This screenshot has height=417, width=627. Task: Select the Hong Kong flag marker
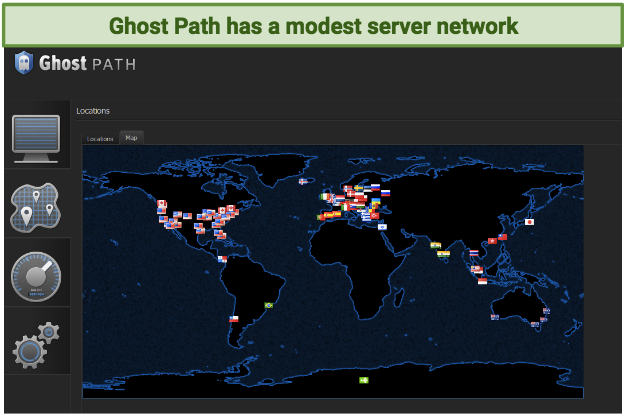click(x=493, y=241)
